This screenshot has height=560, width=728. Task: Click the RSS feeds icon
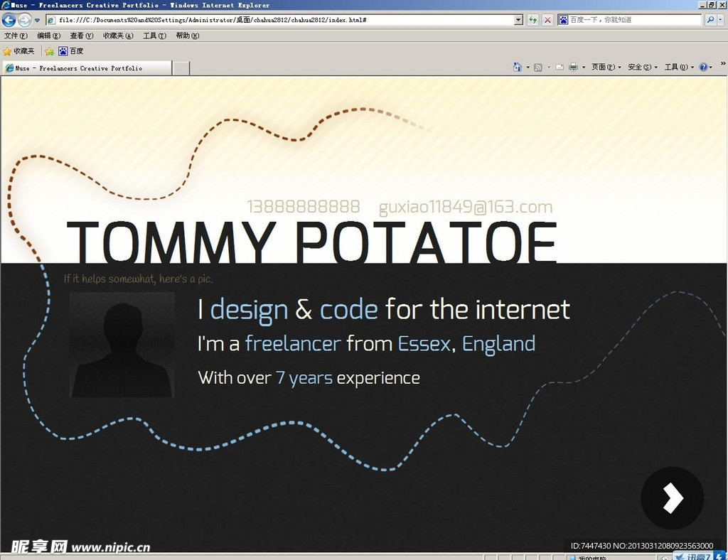(x=538, y=68)
